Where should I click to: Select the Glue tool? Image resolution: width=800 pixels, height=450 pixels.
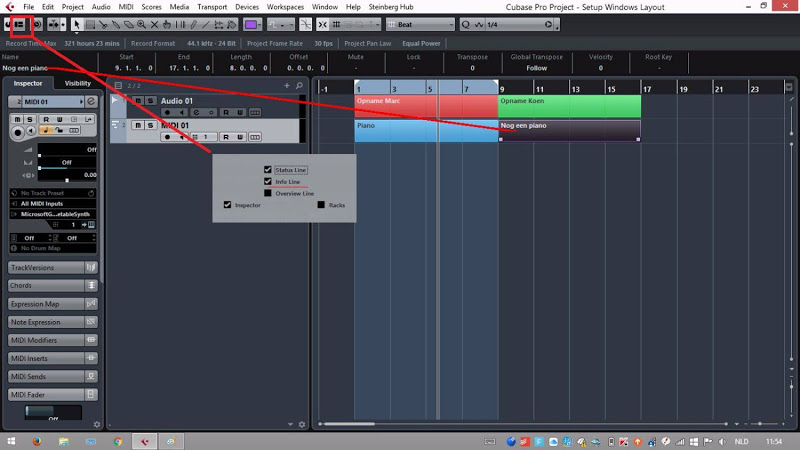pos(116,24)
